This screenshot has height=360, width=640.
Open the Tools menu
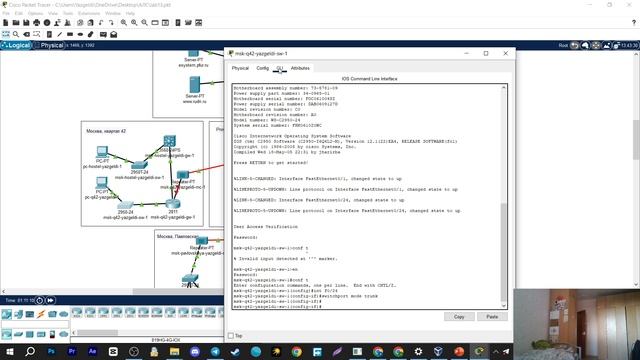pos(68,13)
